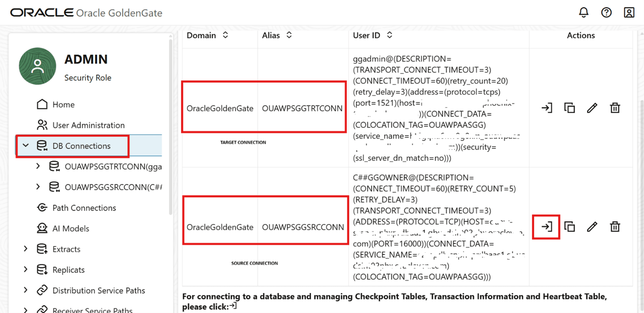Connect to the OUAWPSGGSRCCONN source connection
644x313 pixels.
point(546,226)
